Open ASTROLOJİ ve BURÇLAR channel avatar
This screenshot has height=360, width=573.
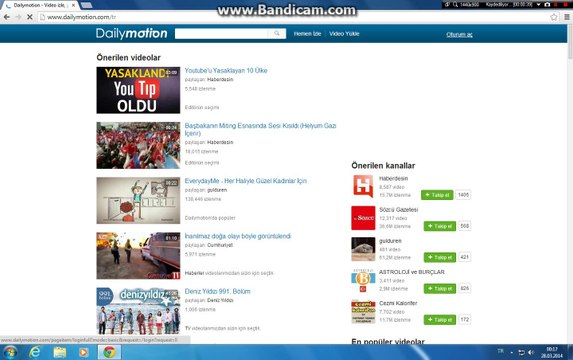pos(363,280)
